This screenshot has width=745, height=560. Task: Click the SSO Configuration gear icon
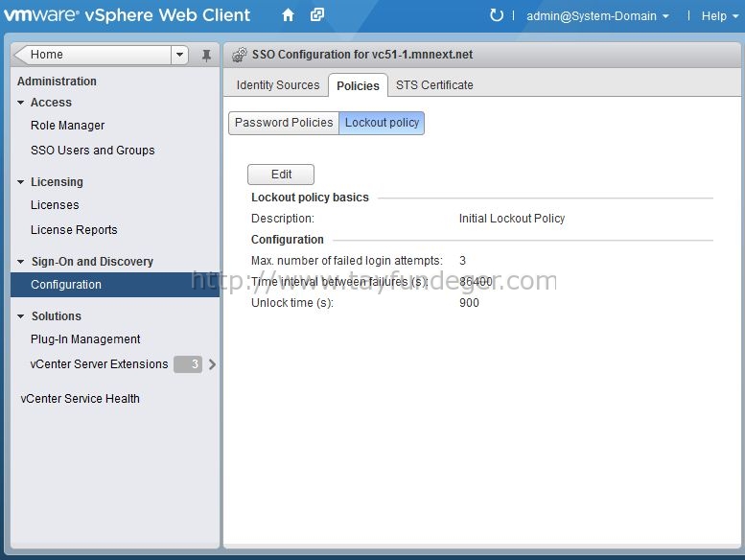(x=240, y=55)
